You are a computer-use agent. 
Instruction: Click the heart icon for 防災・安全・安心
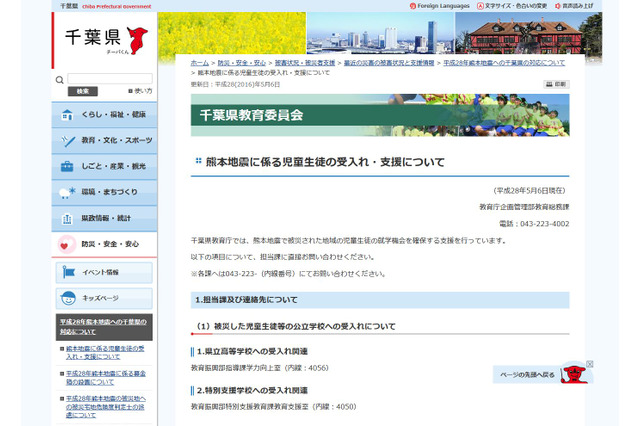tap(66, 244)
